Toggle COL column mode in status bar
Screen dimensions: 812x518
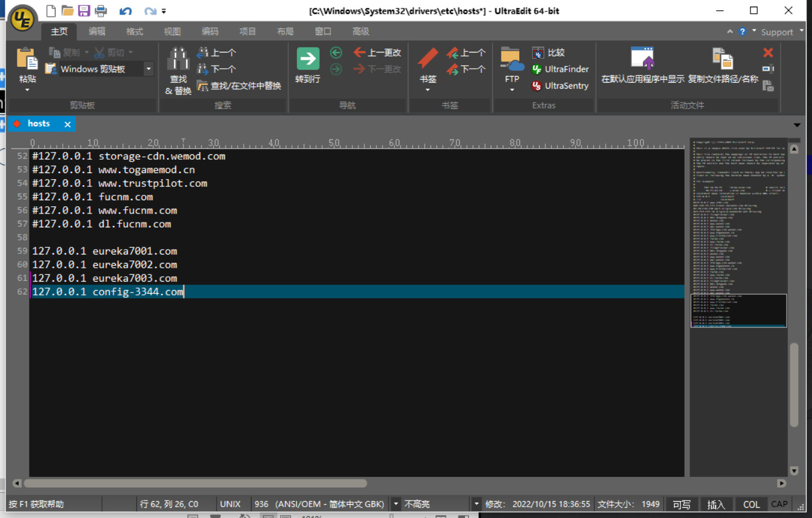751,504
